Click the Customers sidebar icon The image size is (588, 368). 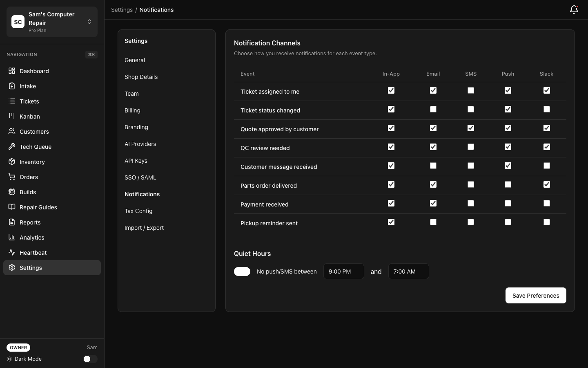coord(12,131)
